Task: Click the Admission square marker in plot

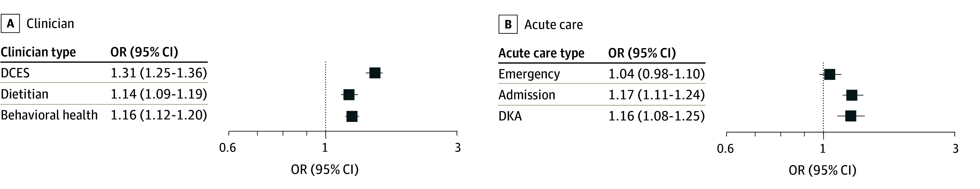Action: pyautogui.click(x=852, y=95)
